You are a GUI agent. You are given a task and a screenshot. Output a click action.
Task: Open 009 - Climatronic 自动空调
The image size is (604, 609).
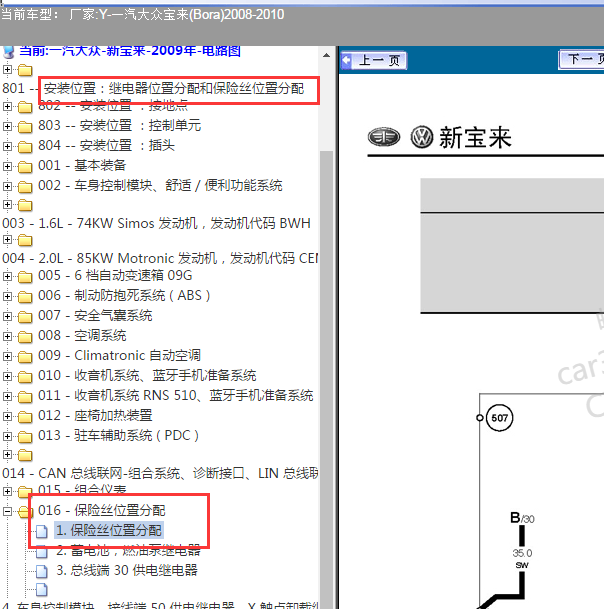tap(119, 355)
